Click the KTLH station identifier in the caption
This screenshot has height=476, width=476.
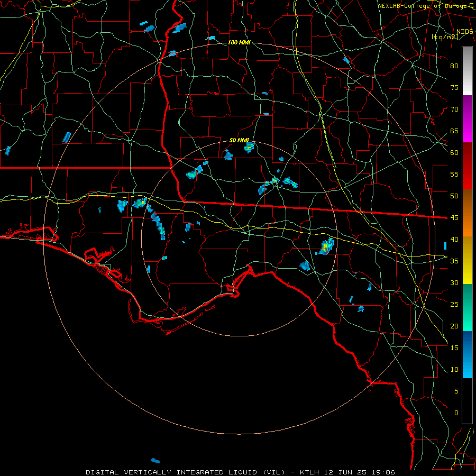[x=310, y=472]
